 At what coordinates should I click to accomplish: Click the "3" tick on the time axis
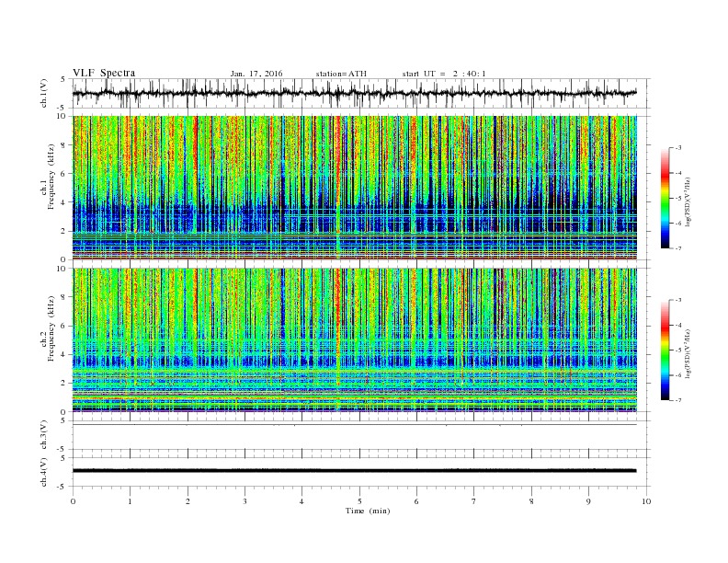click(x=245, y=501)
